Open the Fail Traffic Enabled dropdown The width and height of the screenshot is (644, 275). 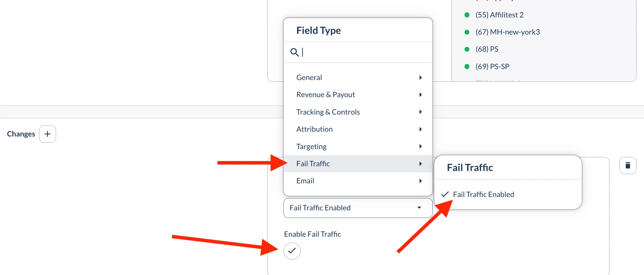358,208
